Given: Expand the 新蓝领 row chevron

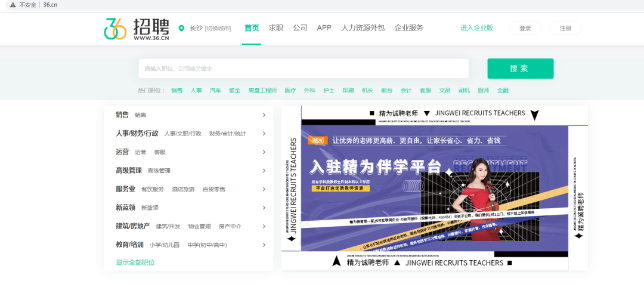Looking at the screenshot, I should [x=264, y=208].
